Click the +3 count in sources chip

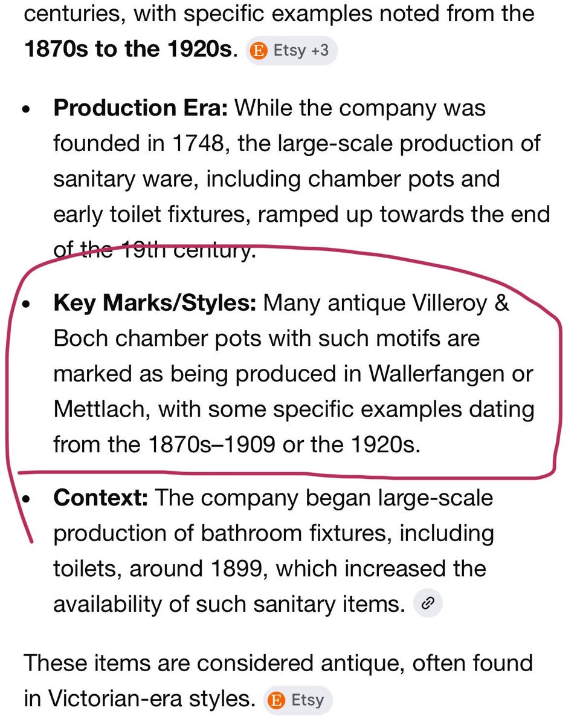320,50
